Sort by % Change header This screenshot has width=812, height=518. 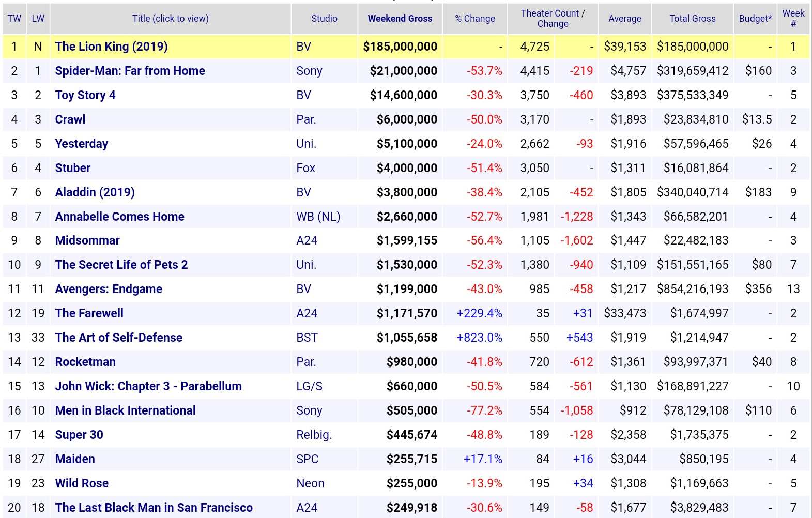click(475, 19)
